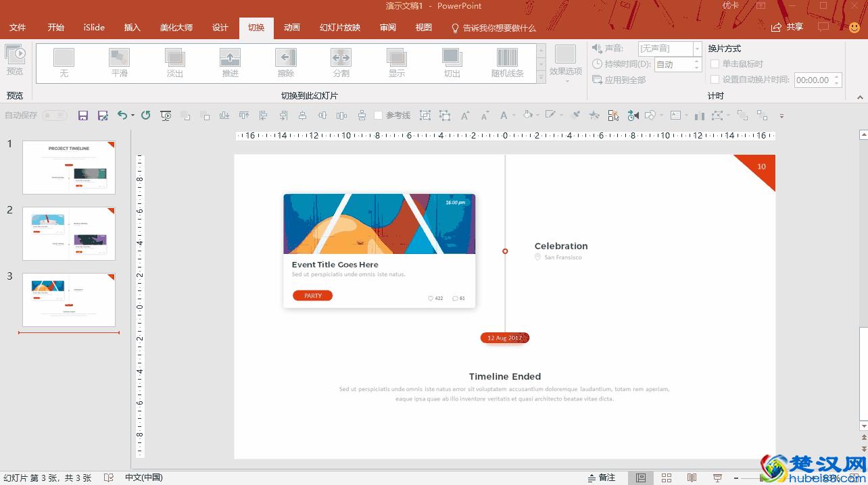The image size is (868, 485).
Task: Check the 设置自动换片时间 checkbox
Action: tap(715, 80)
